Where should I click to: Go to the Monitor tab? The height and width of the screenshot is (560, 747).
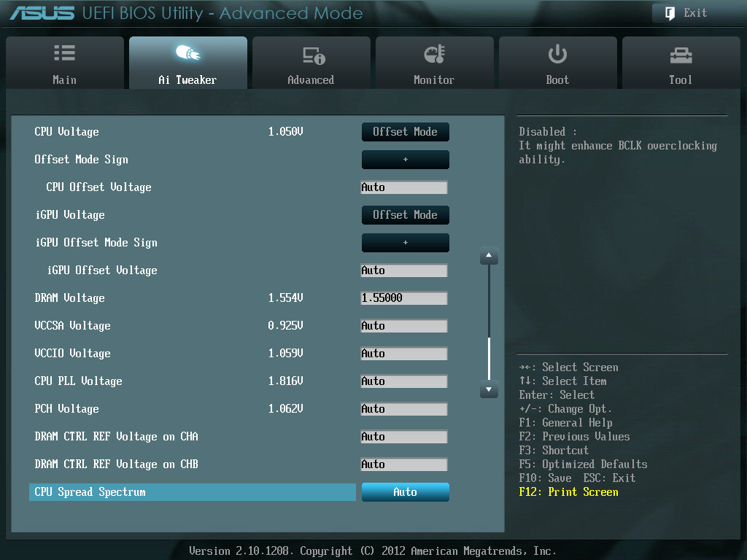click(x=435, y=63)
